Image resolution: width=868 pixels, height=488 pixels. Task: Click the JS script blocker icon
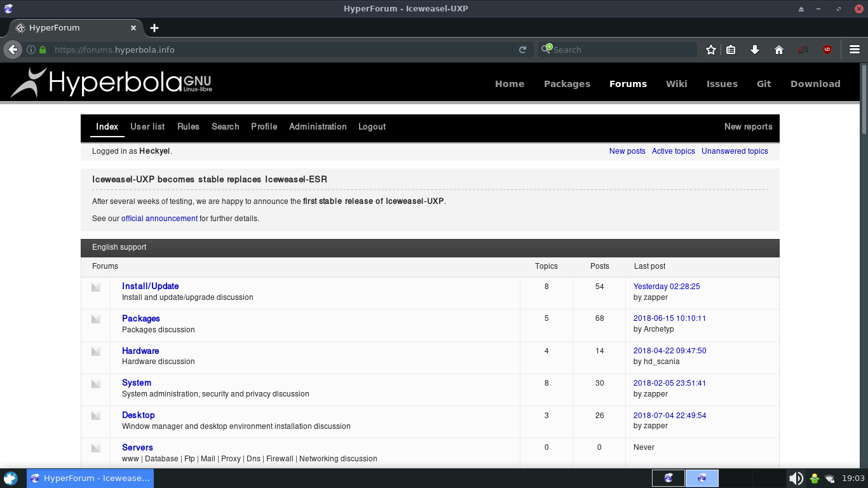point(804,50)
